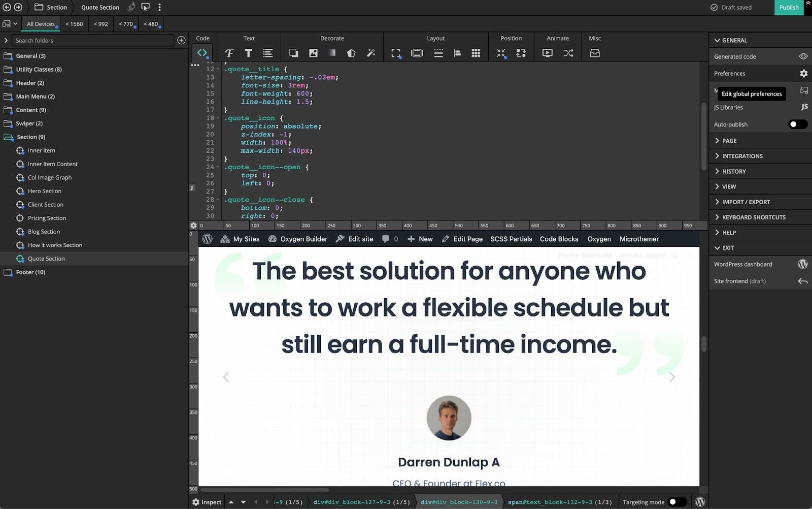Click the Search folders input field
This screenshot has height=509, width=812.
93,40
